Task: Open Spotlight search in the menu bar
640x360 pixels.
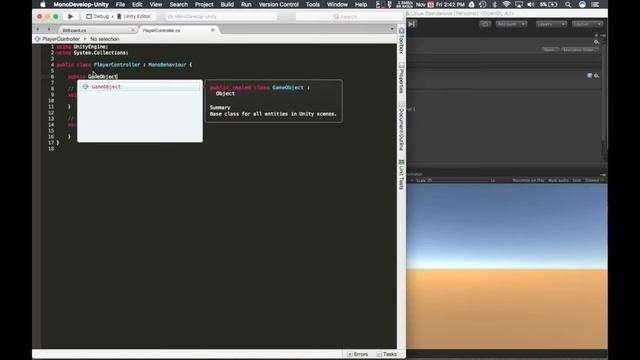Action: [x=568, y=4]
